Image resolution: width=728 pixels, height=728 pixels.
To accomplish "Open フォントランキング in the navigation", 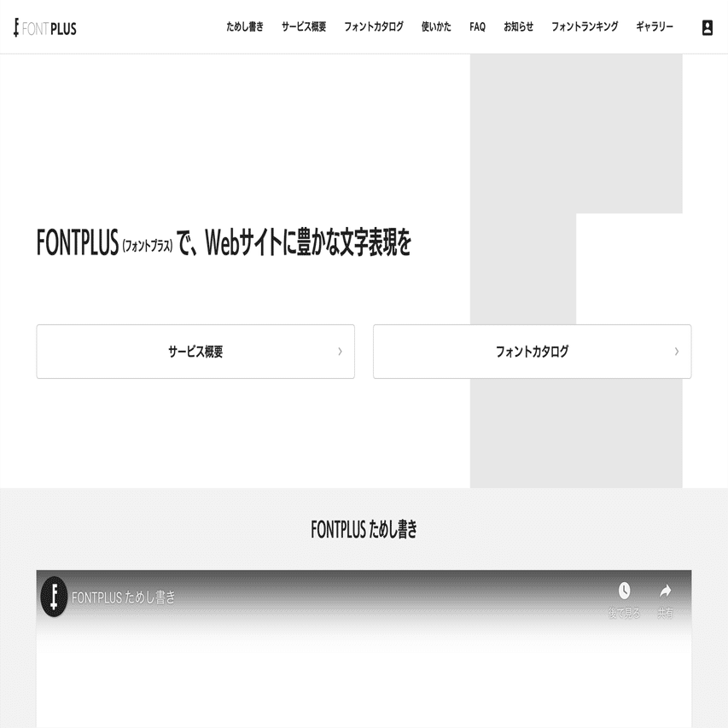I will click(x=585, y=27).
